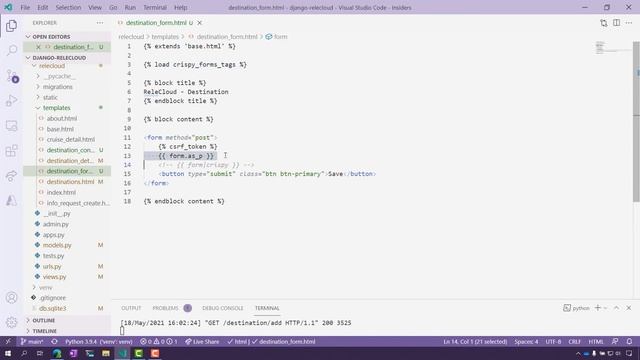Click the remote window indicator in status bar
Screen dimensions: 640x360
tap(8, 341)
